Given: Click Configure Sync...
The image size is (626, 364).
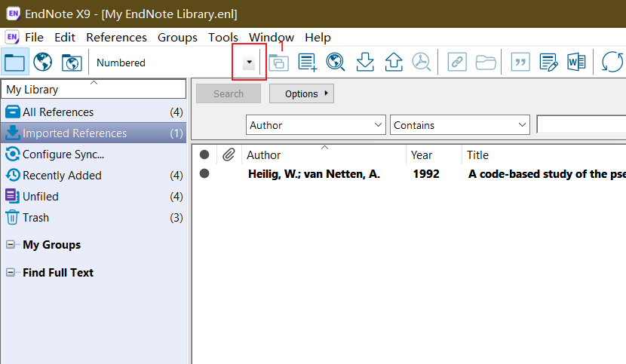Looking at the screenshot, I should point(94,154).
